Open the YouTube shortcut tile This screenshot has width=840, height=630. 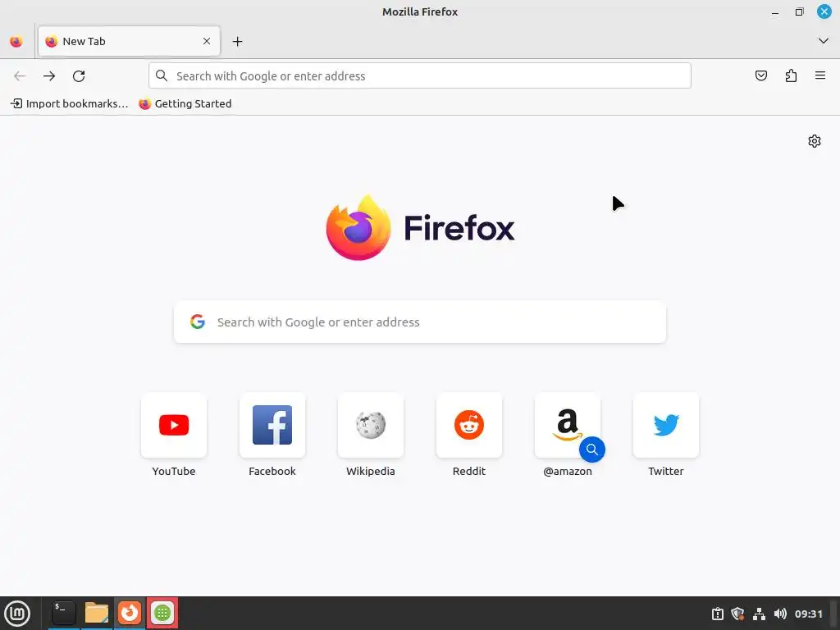tap(174, 425)
